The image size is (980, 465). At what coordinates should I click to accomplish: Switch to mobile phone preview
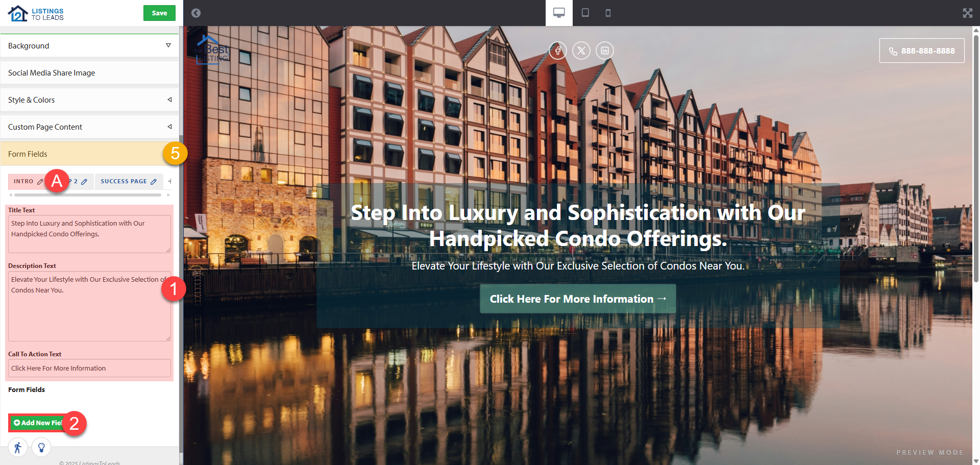[608, 13]
